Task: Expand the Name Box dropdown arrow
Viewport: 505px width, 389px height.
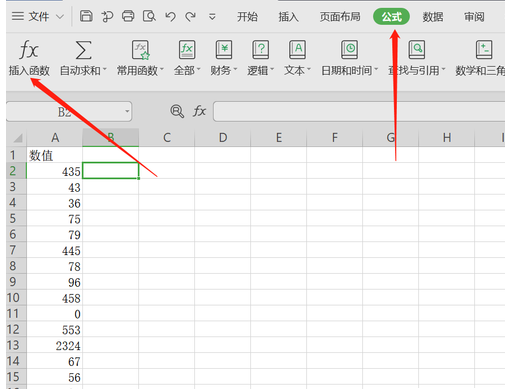Action: pyautogui.click(x=127, y=111)
